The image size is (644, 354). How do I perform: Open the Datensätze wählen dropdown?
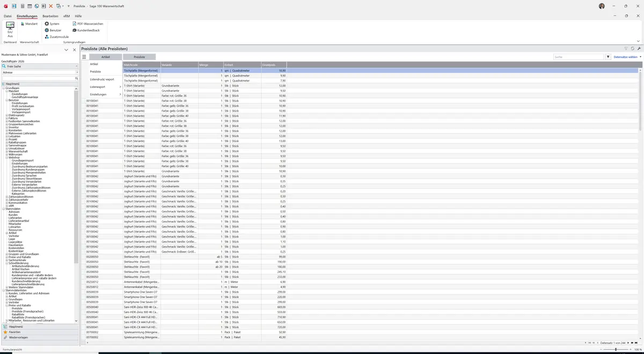pyautogui.click(x=627, y=57)
